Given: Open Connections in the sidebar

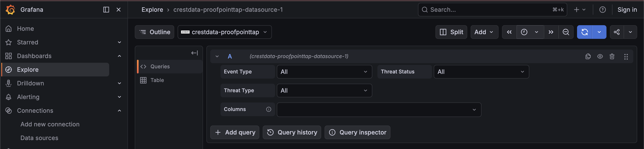Looking at the screenshot, I should (x=35, y=110).
